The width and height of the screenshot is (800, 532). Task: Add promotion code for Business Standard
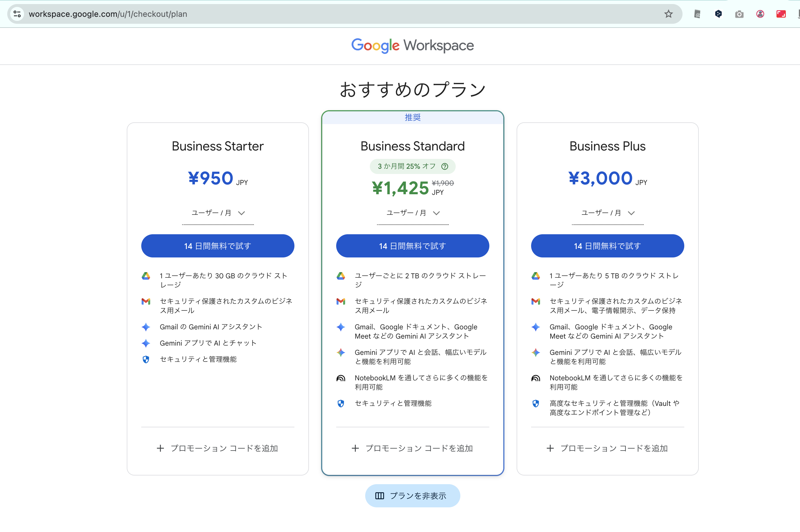pyautogui.click(x=412, y=448)
